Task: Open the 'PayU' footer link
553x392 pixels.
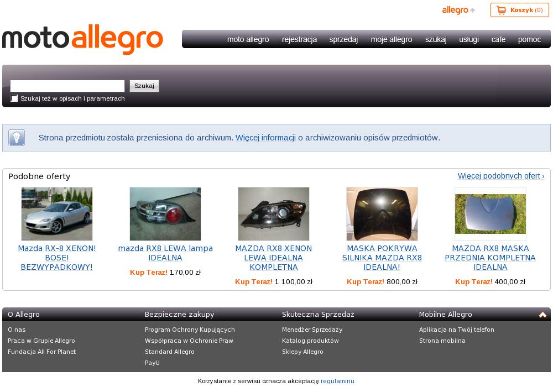Action: click(152, 363)
